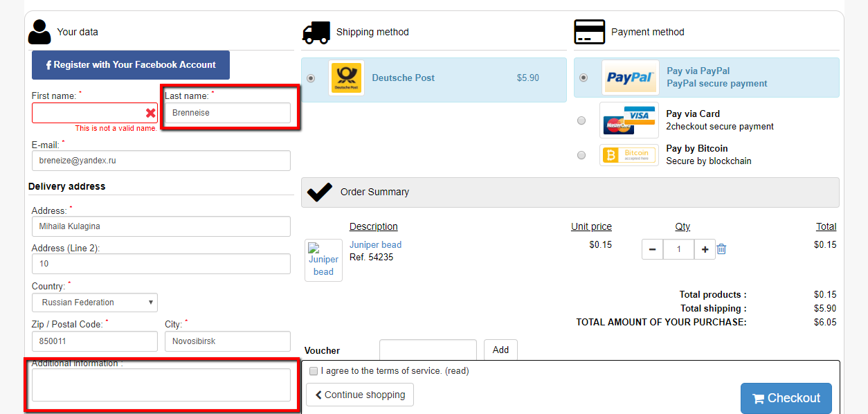868x414 pixels.
Task: Click the Juniper bead product thumbnail
Action: click(323, 260)
